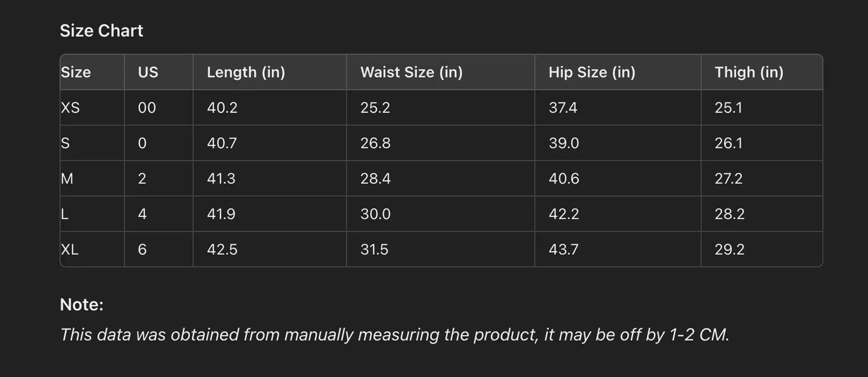
Task: Select the XS size row label
Action: [70, 108]
